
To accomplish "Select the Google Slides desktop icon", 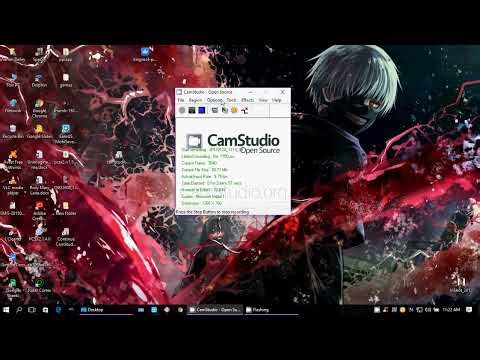I will (39, 132).
